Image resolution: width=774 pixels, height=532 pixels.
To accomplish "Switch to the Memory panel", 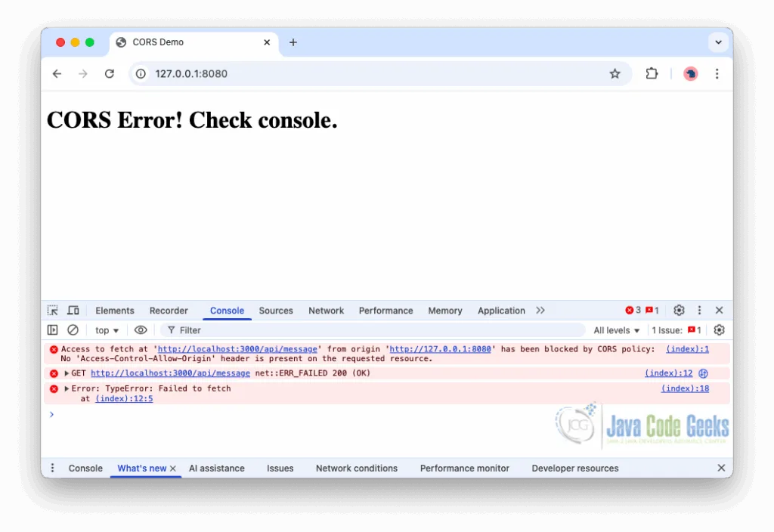I will pos(445,311).
